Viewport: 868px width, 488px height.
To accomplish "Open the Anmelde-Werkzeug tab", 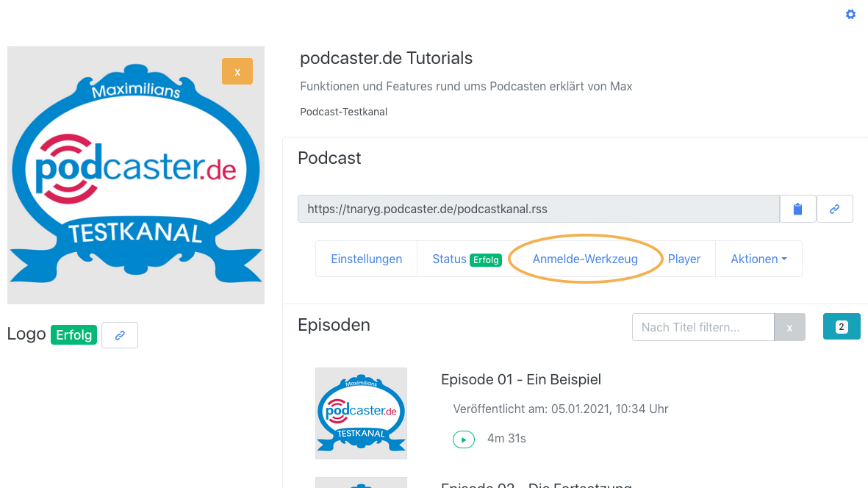I will 585,259.
